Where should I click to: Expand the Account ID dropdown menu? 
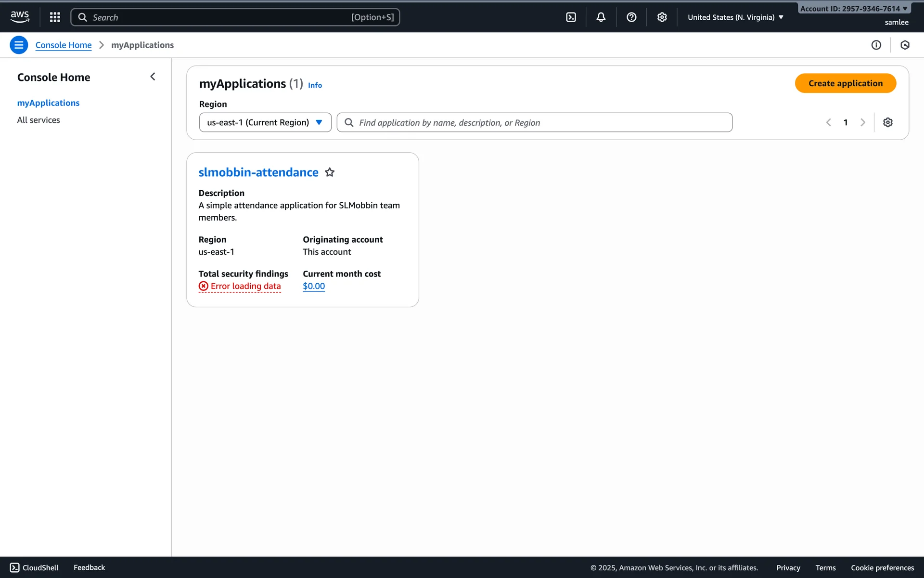click(x=853, y=9)
